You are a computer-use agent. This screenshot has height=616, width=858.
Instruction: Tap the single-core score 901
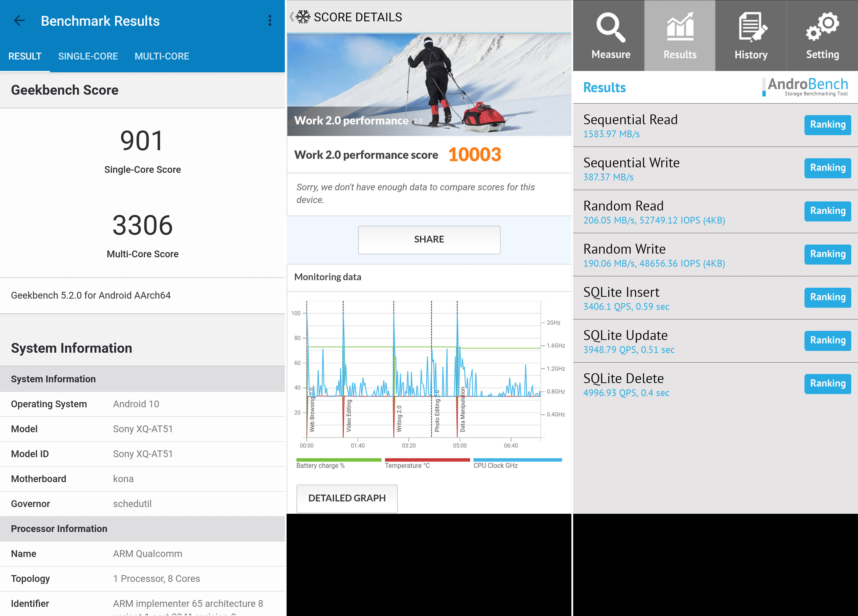[x=142, y=141]
